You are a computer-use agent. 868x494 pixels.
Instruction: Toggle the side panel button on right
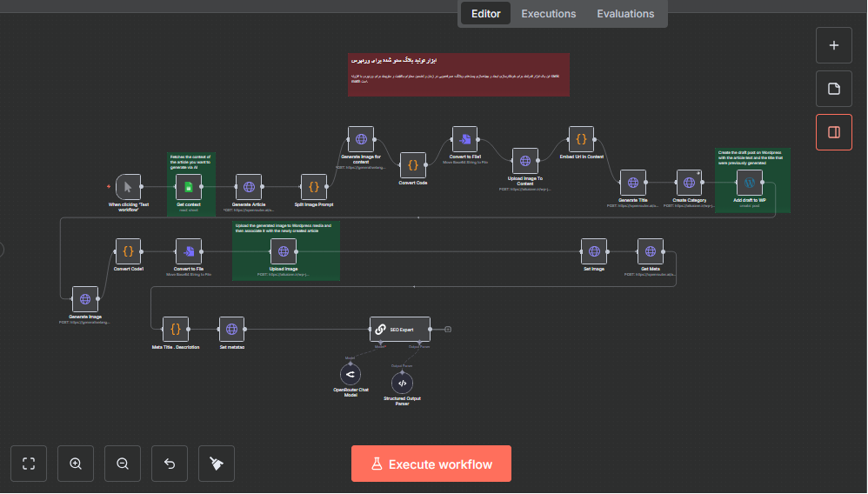click(833, 132)
